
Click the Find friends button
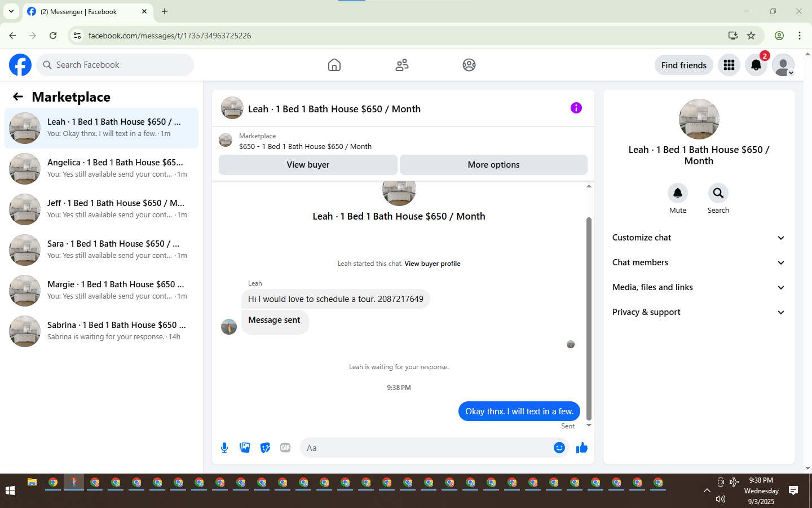tap(684, 65)
